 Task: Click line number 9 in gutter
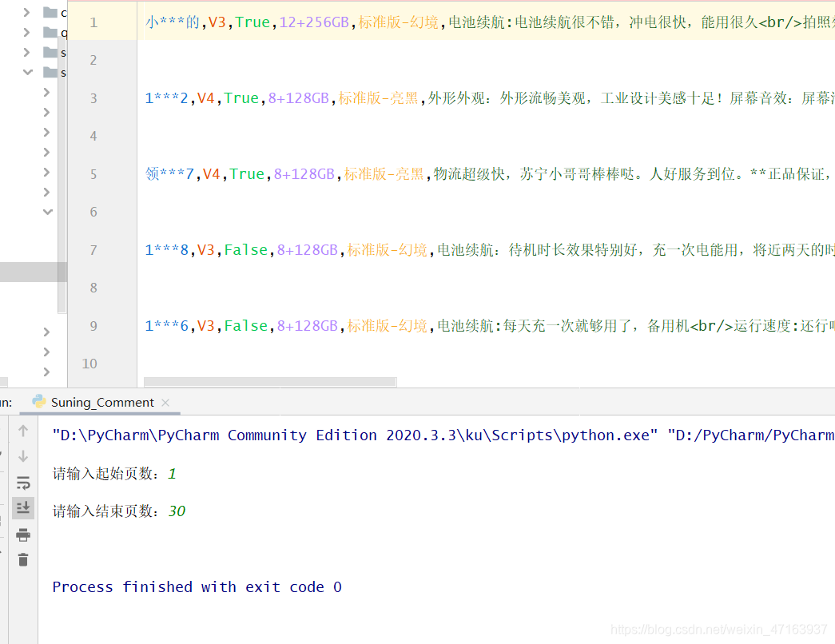click(x=93, y=326)
